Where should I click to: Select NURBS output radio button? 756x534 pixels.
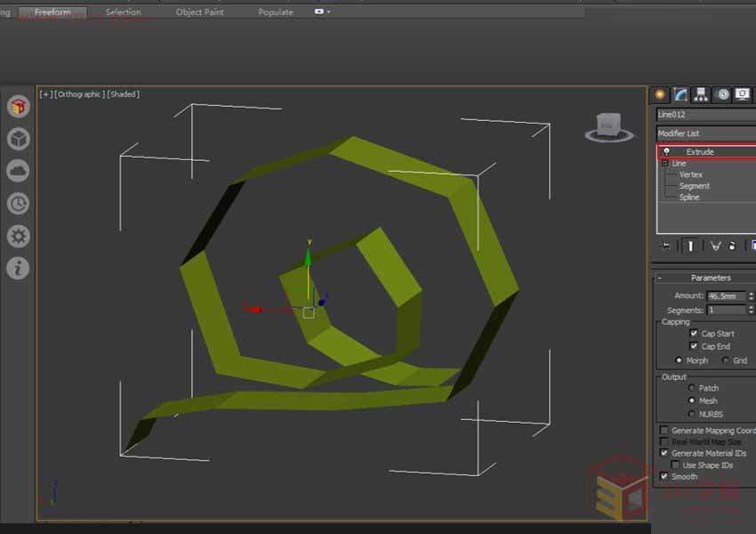tap(691, 414)
